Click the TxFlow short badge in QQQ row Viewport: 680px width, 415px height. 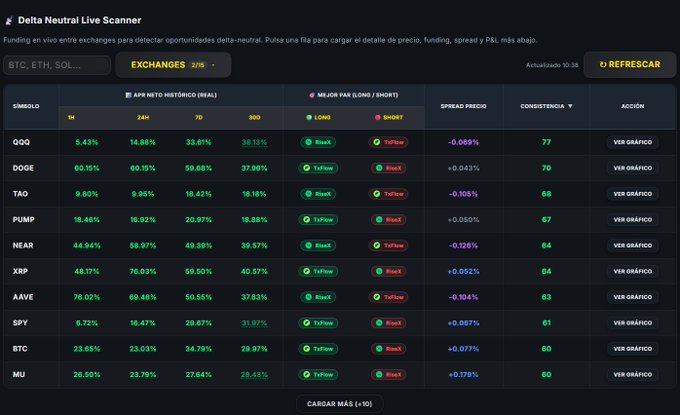tap(388, 142)
